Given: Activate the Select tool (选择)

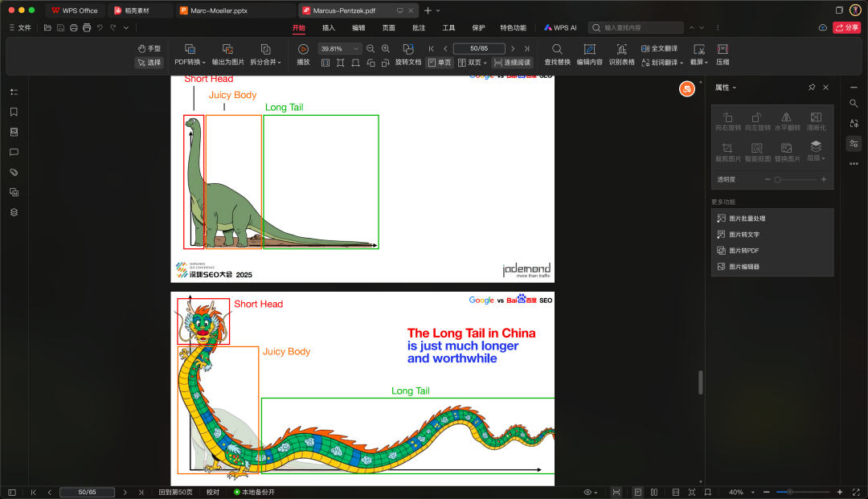Looking at the screenshot, I should pyautogui.click(x=149, y=63).
